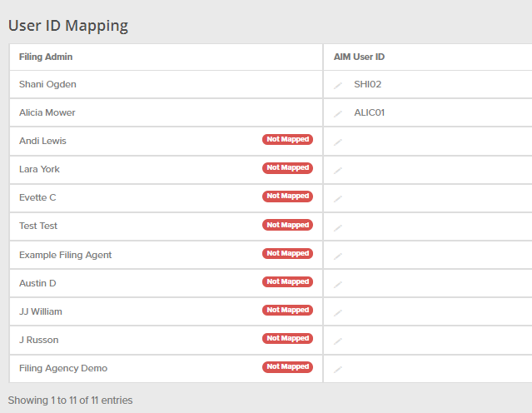Click the pencil edit icon for Alicia Mower

point(338,113)
